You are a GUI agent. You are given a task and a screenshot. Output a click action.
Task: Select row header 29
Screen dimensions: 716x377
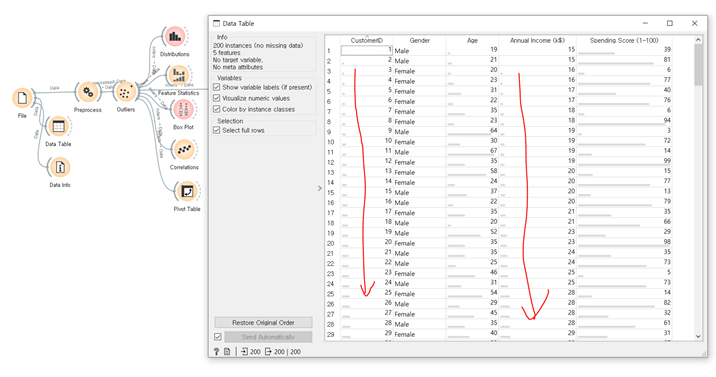pyautogui.click(x=332, y=334)
